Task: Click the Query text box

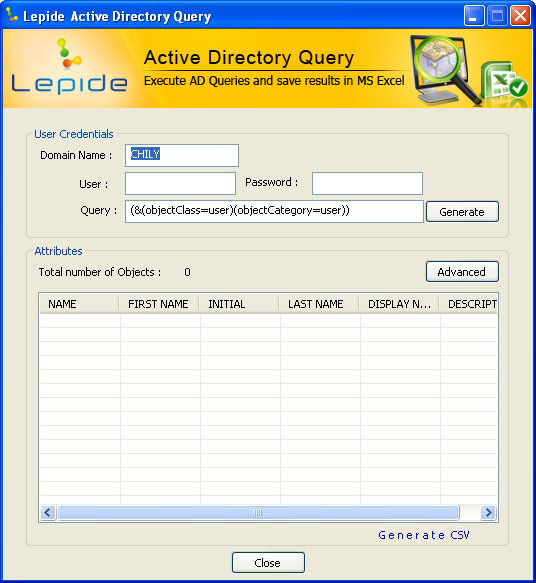Action: click(274, 212)
